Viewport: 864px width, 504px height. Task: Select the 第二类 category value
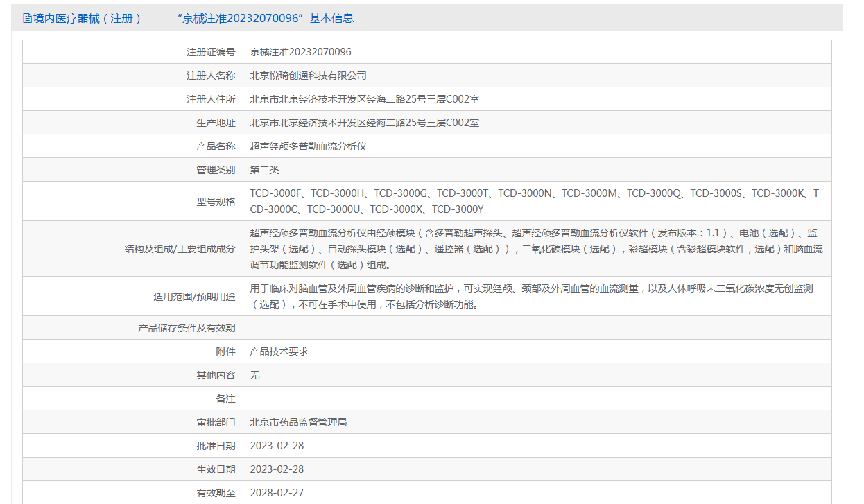click(x=265, y=170)
